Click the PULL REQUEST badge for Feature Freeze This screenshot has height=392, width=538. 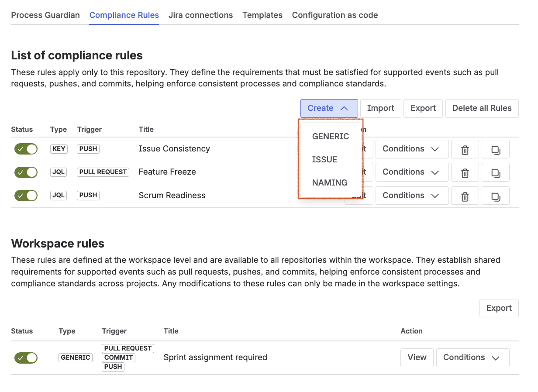(103, 172)
